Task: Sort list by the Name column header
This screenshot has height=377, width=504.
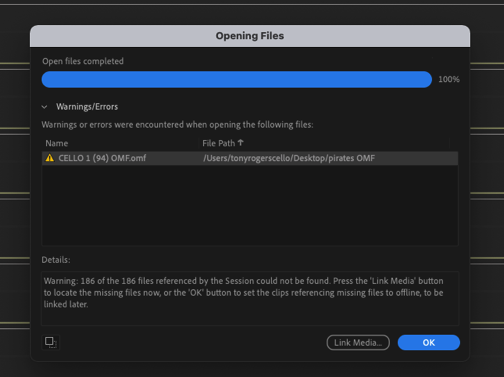Action: click(x=57, y=143)
